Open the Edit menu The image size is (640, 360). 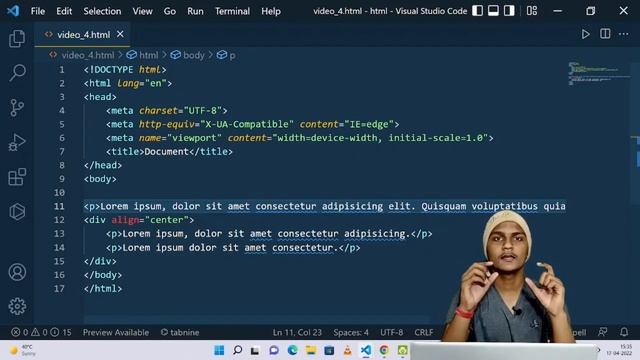click(64, 11)
